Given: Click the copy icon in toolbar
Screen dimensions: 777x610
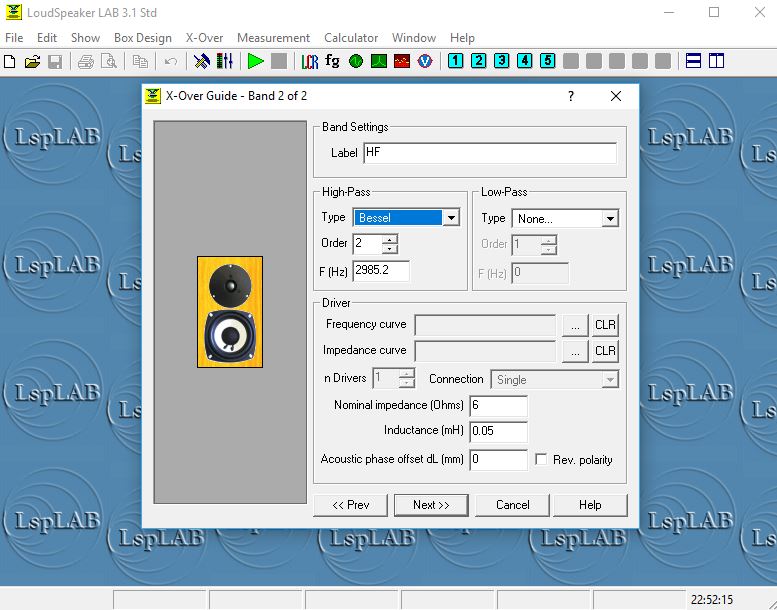Looking at the screenshot, I should [x=140, y=61].
